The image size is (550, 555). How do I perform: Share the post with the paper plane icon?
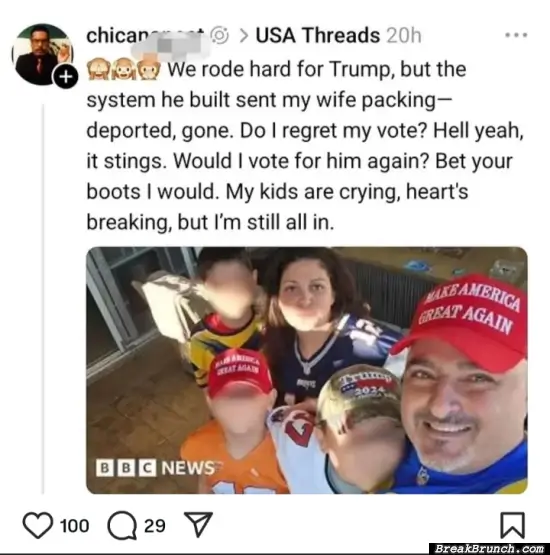198,524
